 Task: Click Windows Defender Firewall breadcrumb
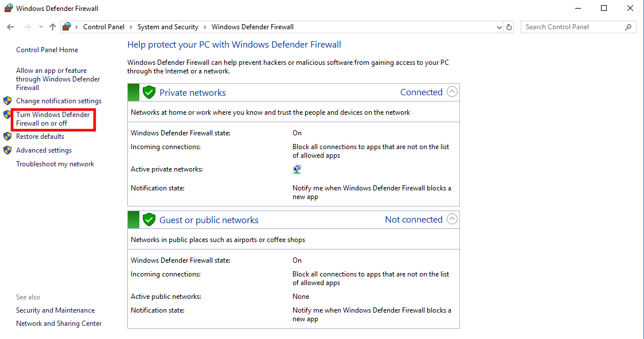(x=252, y=27)
